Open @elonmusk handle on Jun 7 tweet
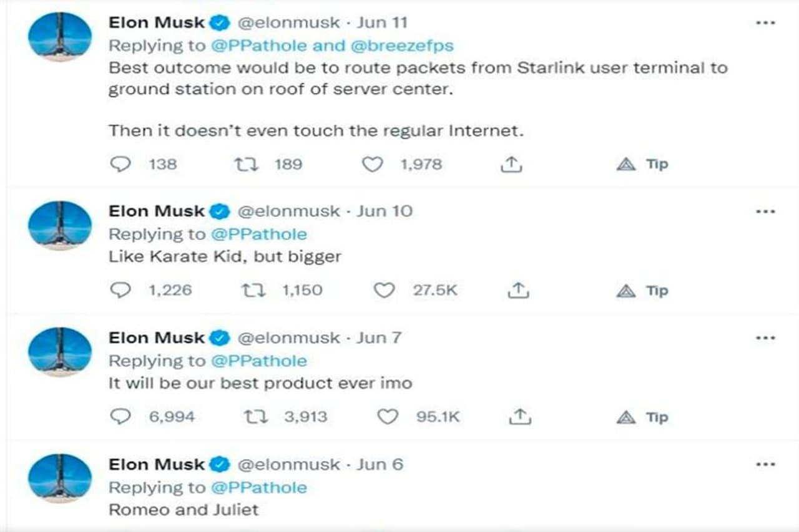This screenshot has width=799, height=532. coord(290,338)
